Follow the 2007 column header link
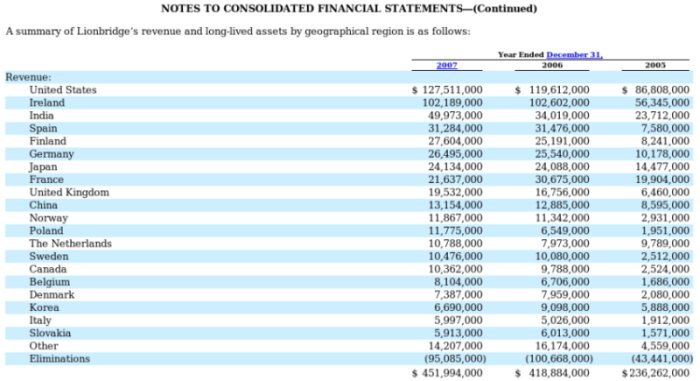The width and height of the screenshot is (700, 381). [447, 65]
